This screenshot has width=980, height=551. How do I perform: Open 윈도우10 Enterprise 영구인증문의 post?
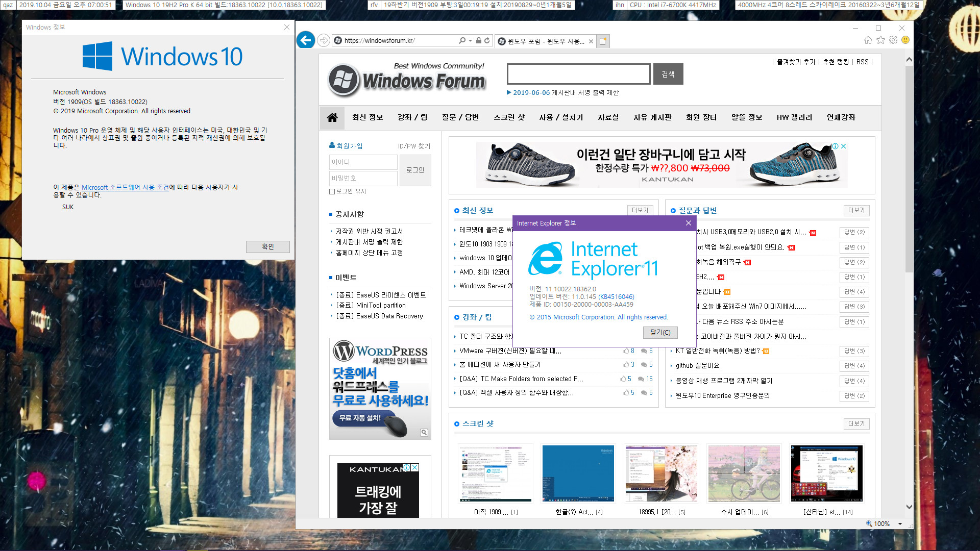point(722,395)
